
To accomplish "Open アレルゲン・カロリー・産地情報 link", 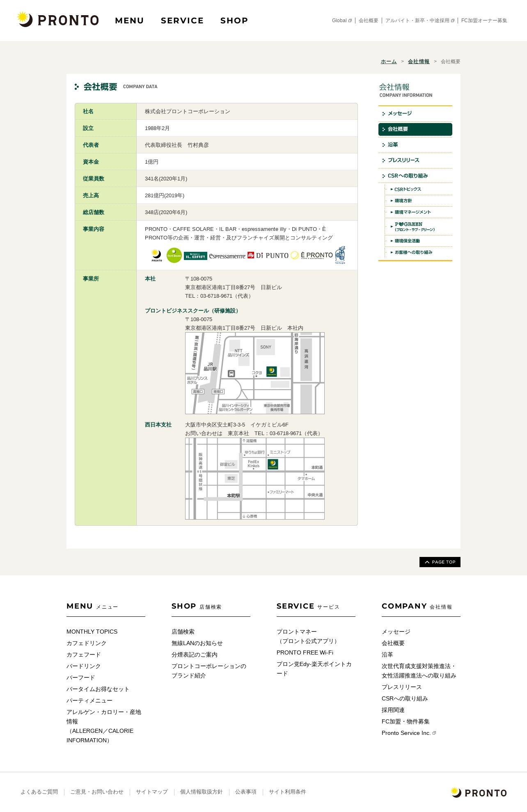I will pos(104,726).
